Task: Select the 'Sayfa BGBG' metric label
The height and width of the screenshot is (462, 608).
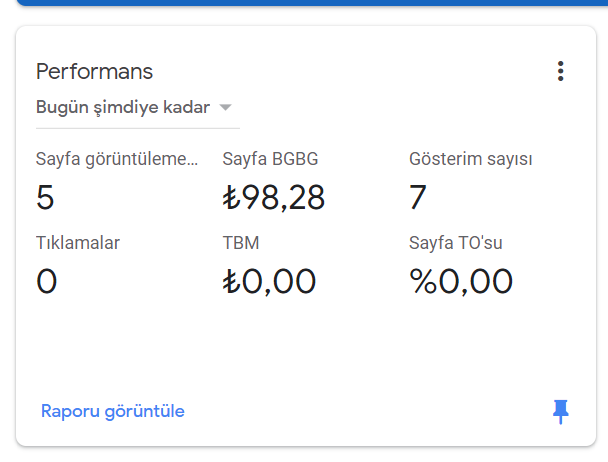Action: tap(270, 159)
